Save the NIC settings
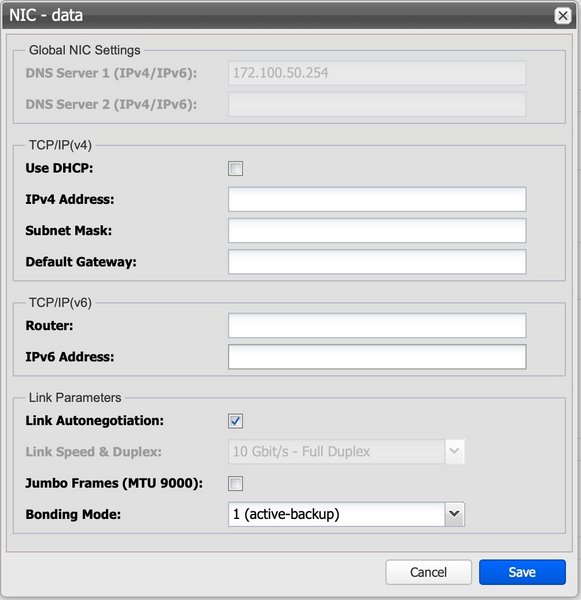 (522, 572)
